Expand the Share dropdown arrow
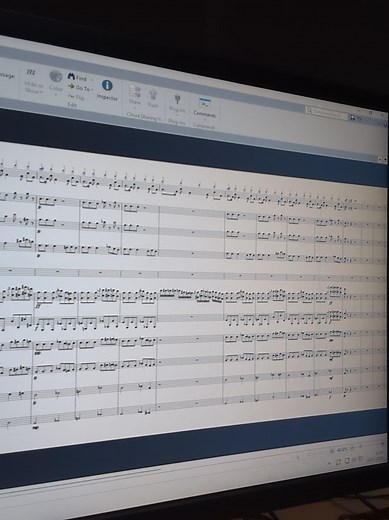This screenshot has height=520, width=389. [x=135, y=108]
